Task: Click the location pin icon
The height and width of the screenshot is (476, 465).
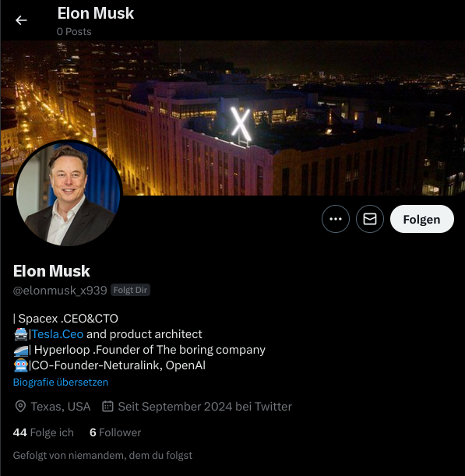Action: tap(20, 406)
